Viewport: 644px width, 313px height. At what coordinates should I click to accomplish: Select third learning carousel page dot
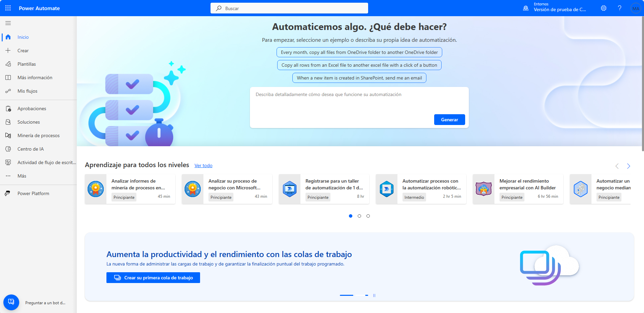click(368, 216)
